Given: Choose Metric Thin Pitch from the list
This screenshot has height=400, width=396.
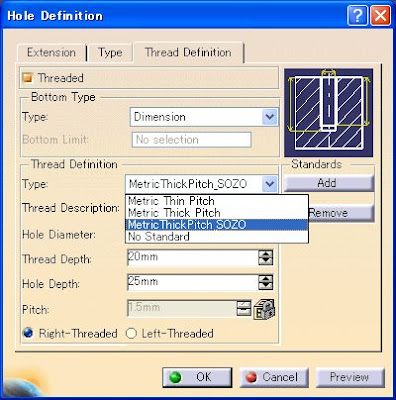Looking at the screenshot, I should pyautogui.click(x=217, y=201).
